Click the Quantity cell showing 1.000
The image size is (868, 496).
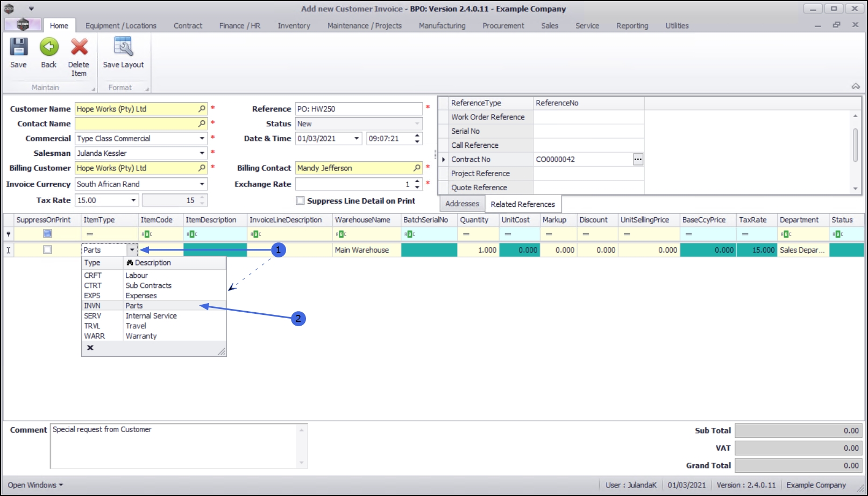(x=478, y=250)
